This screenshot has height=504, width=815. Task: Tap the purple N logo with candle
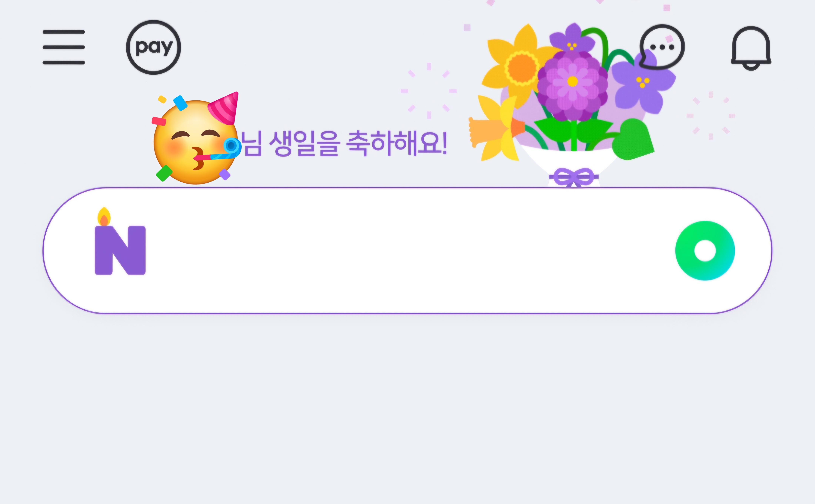coord(120,241)
